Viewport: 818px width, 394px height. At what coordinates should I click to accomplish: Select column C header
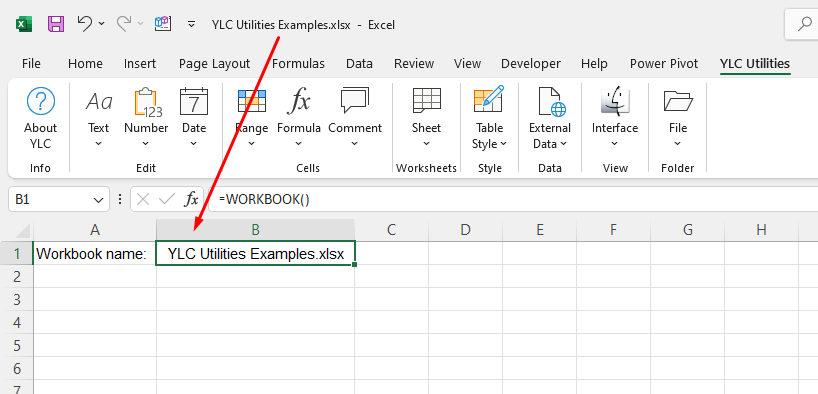(392, 230)
